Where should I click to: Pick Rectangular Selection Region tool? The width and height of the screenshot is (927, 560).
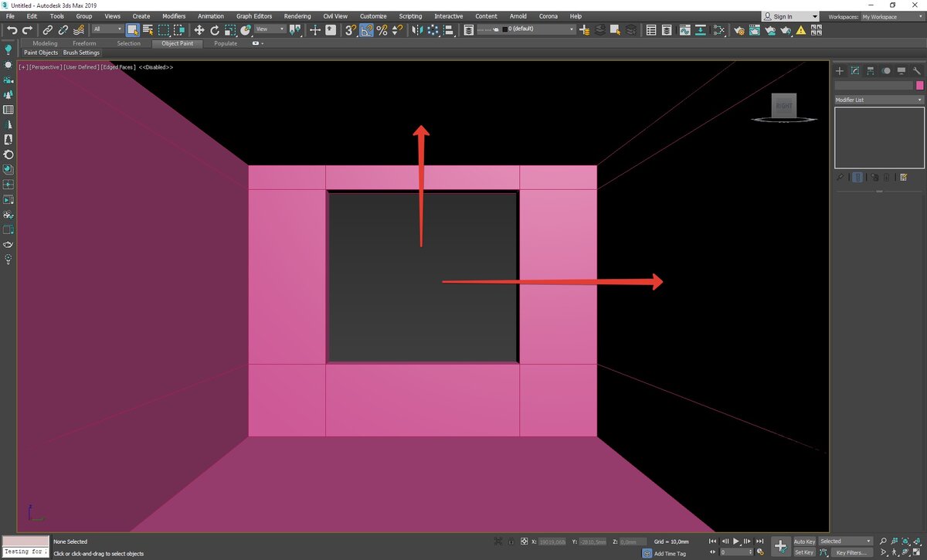tap(164, 30)
